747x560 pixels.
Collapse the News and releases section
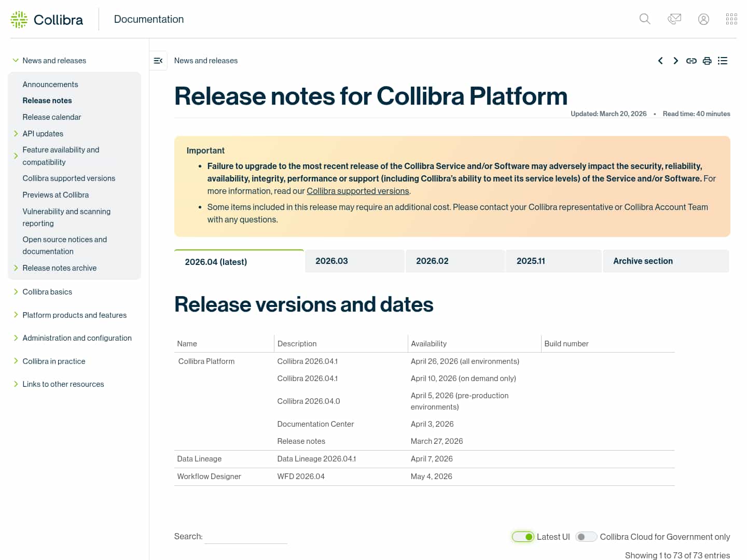[x=16, y=61]
